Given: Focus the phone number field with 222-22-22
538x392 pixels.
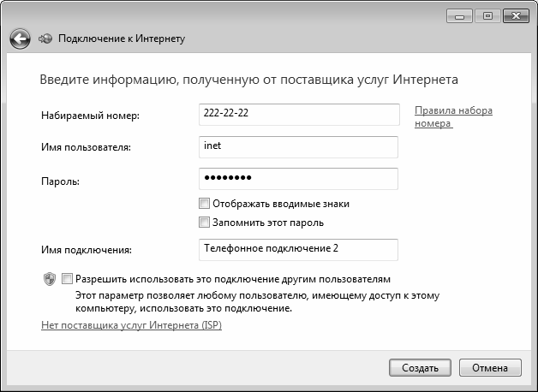Looking at the screenshot, I should [298, 115].
